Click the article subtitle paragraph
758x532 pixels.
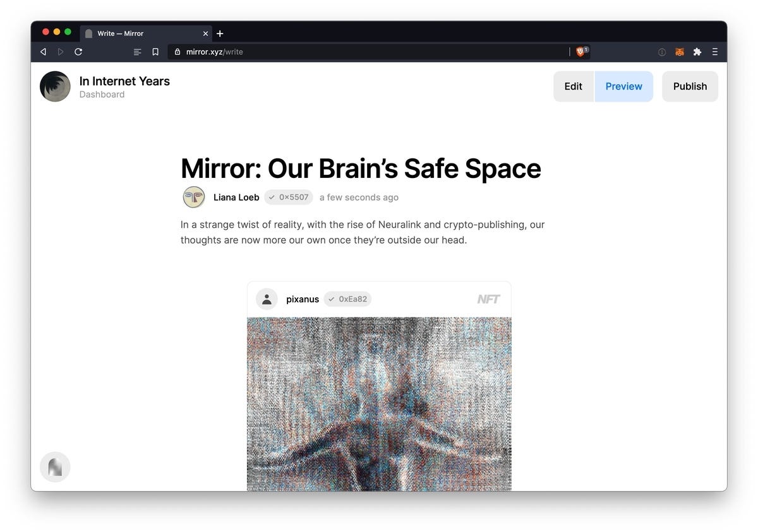pos(363,232)
